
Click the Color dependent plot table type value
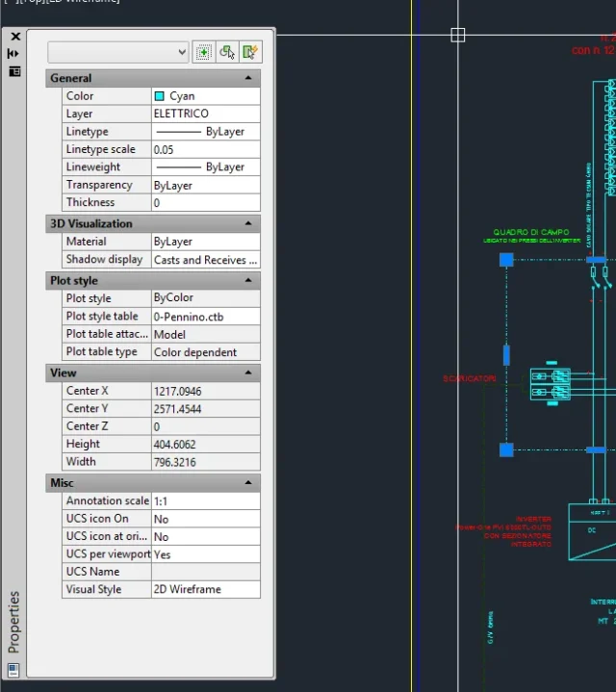point(206,351)
